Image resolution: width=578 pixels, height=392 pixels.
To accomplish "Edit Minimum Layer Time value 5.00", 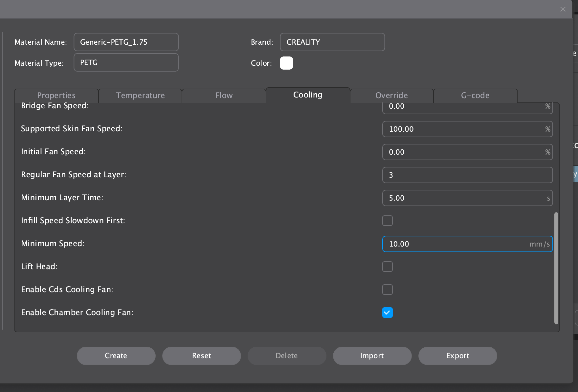I will pos(467,198).
